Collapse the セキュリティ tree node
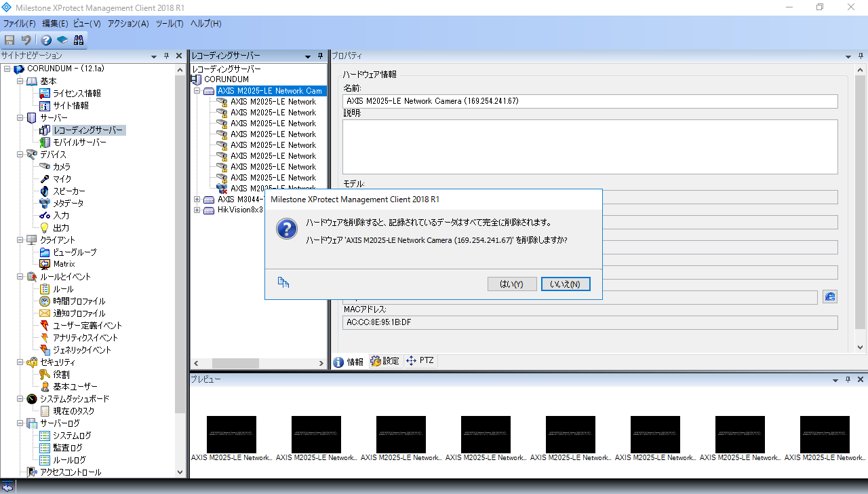 click(x=20, y=362)
